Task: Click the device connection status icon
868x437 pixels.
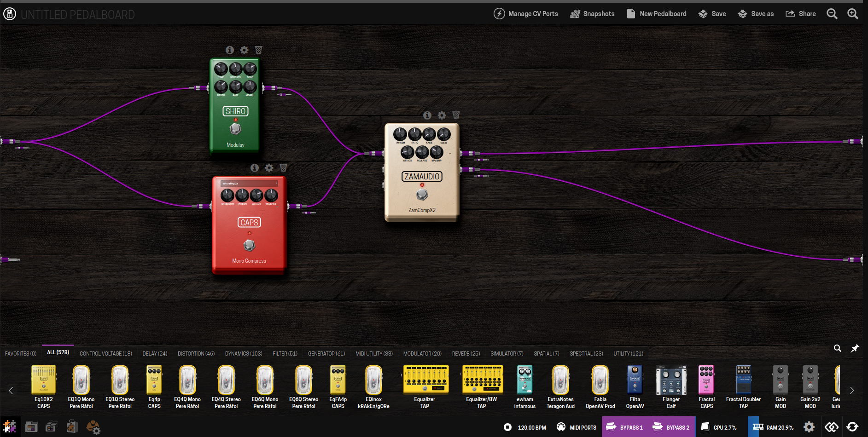Action: coord(832,427)
